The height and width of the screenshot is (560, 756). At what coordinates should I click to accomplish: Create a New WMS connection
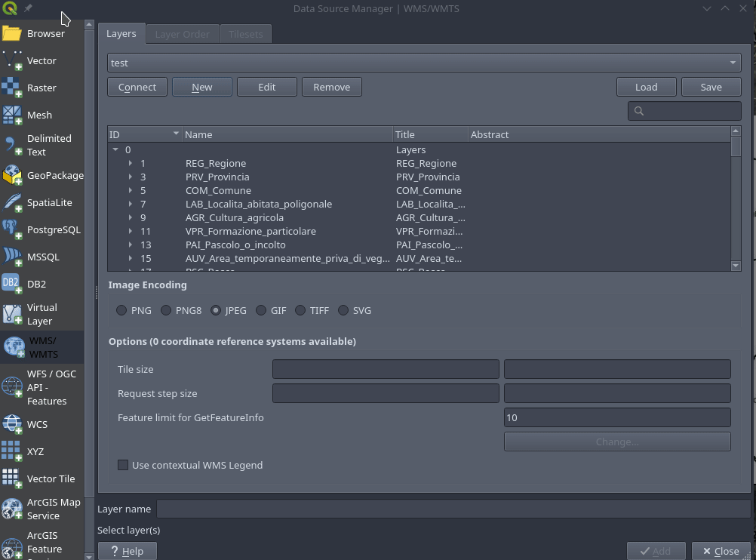[202, 87]
